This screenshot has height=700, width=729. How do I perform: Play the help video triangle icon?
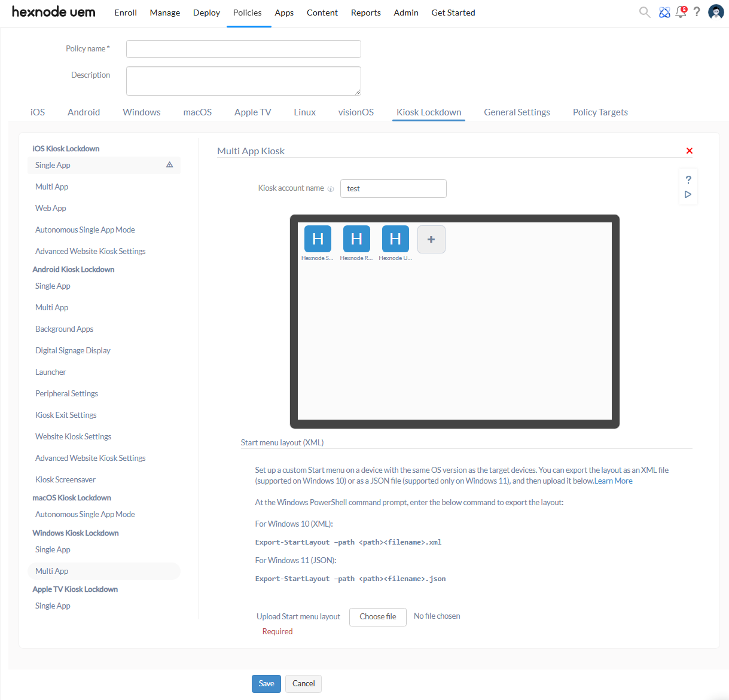click(688, 194)
